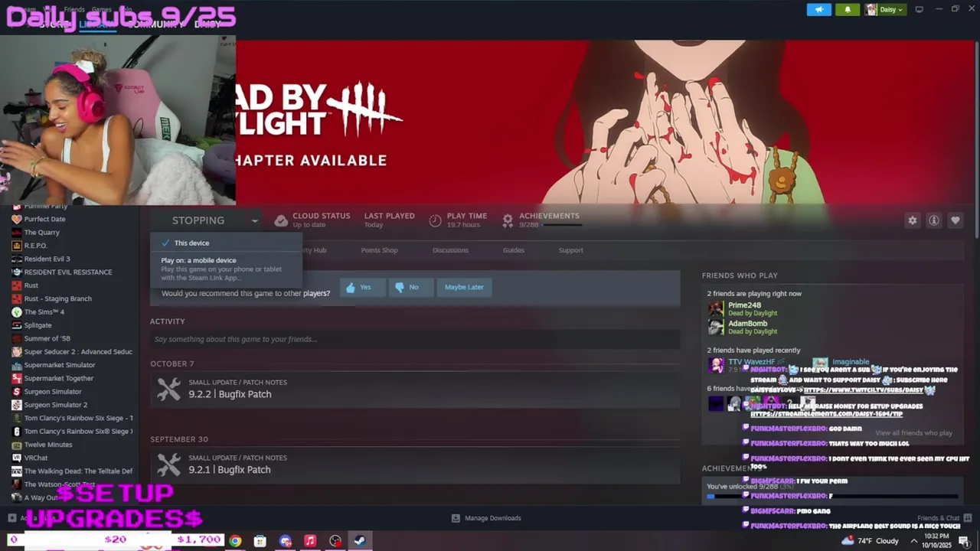Open friend AdamBomb's profile
Image resolution: width=980 pixels, height=551 pixels.
pyautogui.click(x=747, y=323)
